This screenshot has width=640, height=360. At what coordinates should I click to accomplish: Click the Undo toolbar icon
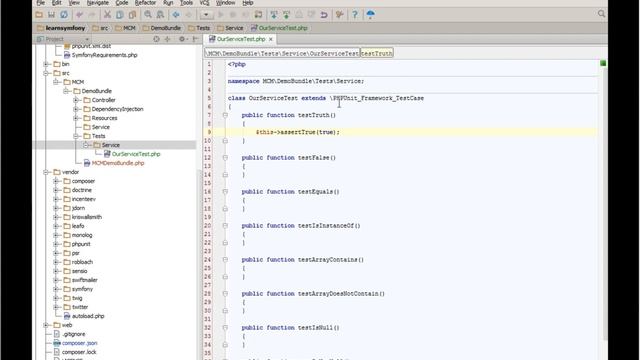pyautogui.click(x=80, y=15)
